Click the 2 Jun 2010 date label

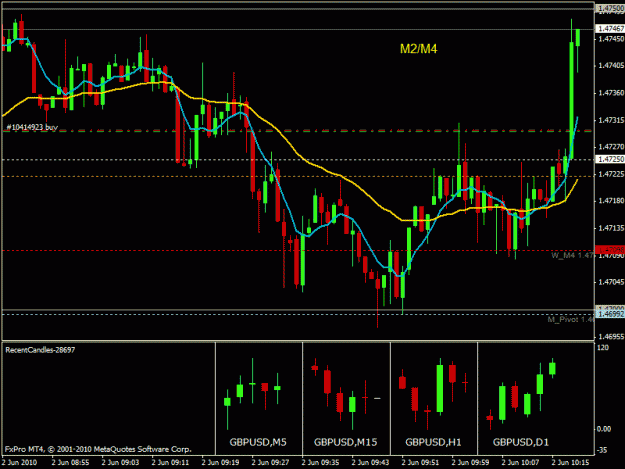[x=20, y=462]
